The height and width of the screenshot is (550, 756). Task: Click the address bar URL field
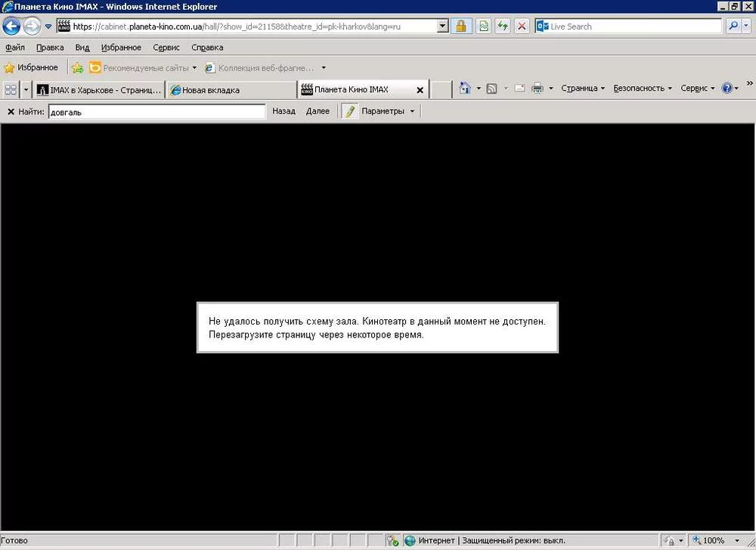coord(246,26)
